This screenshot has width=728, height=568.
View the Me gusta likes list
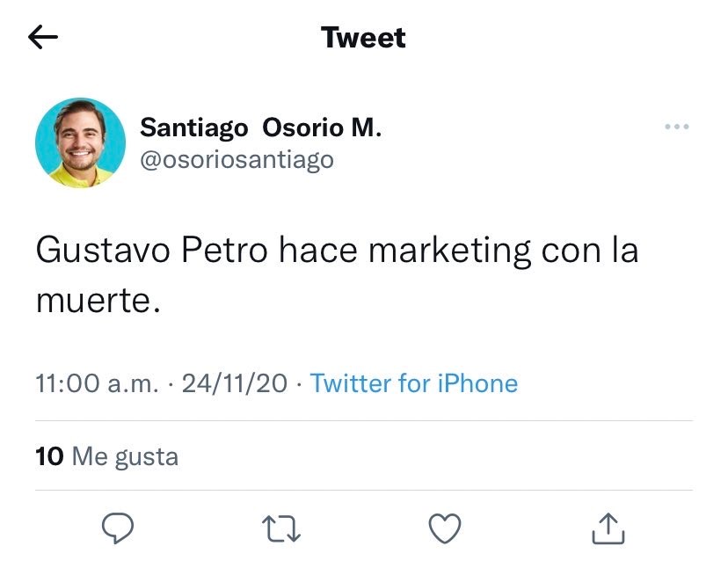[x=124, y=456]
